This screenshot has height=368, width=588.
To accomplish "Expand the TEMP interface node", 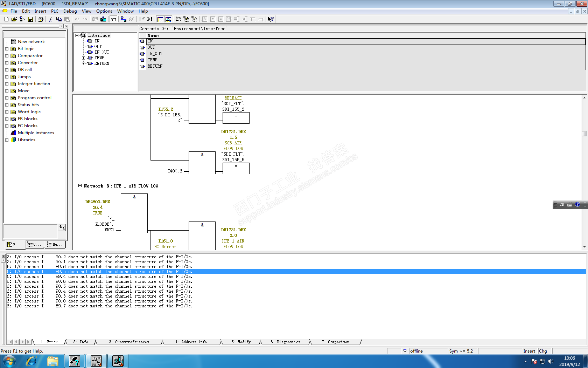I will [83, 58].
